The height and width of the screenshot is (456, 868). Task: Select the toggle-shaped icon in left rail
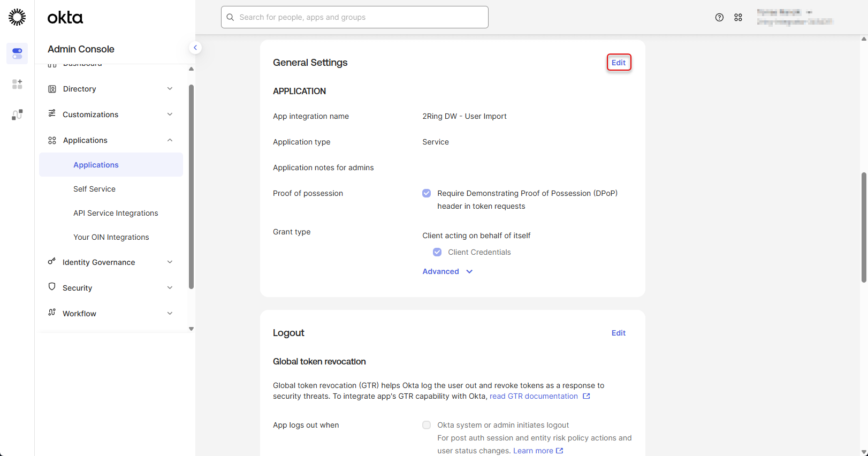click(x=17, y=54)
